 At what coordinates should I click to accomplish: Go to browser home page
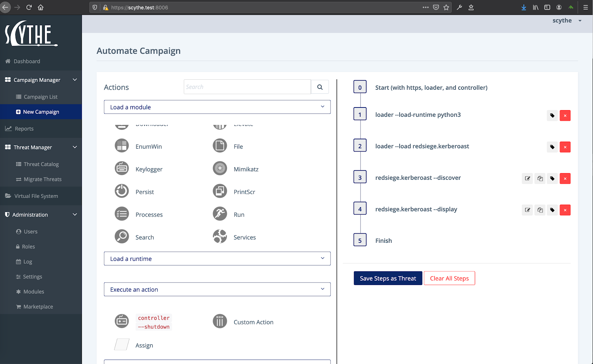41,7
